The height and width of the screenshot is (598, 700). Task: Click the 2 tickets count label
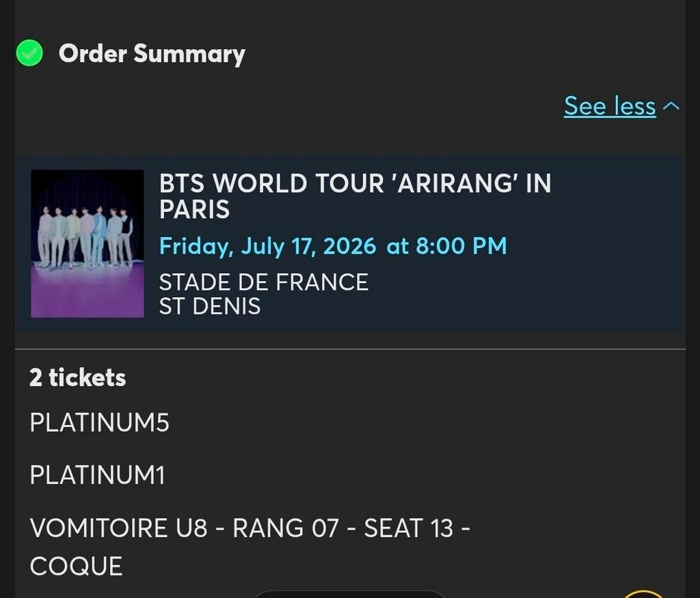pyautogui.click(x=77, y=377)
